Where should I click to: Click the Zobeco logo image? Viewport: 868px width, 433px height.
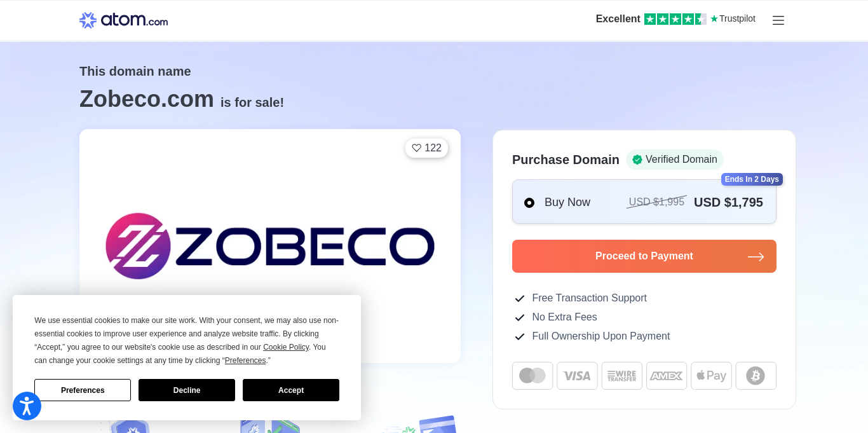click(x=270, y=246)
